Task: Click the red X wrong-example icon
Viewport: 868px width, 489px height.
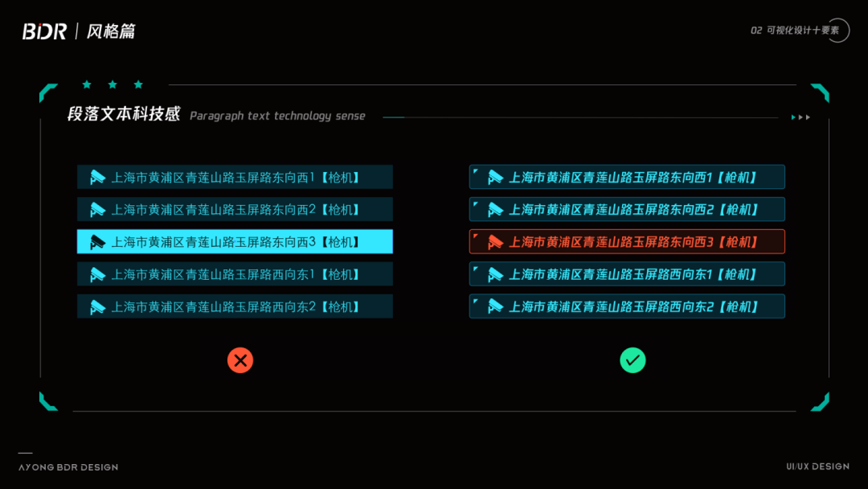Action: click(x=240, y=360)
